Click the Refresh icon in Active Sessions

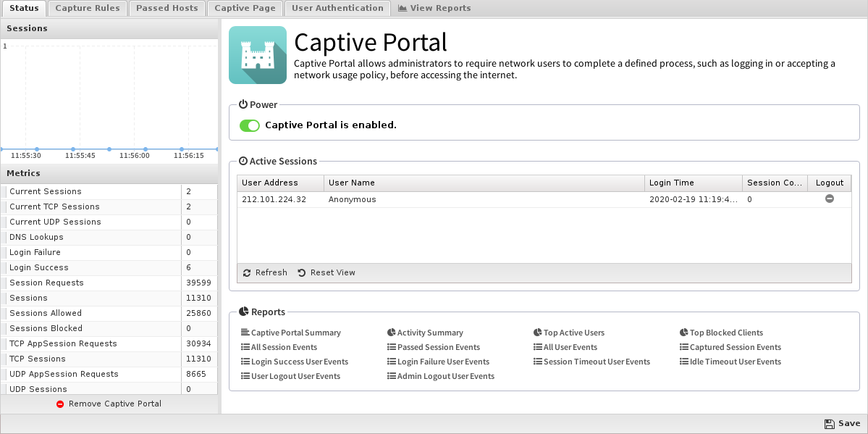coord(247,272)
